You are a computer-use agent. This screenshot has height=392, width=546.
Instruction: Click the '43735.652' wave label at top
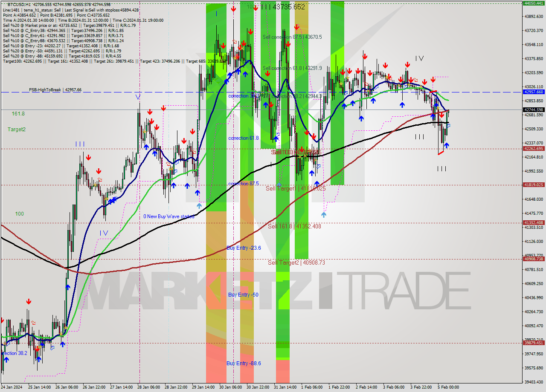point(288,7)
